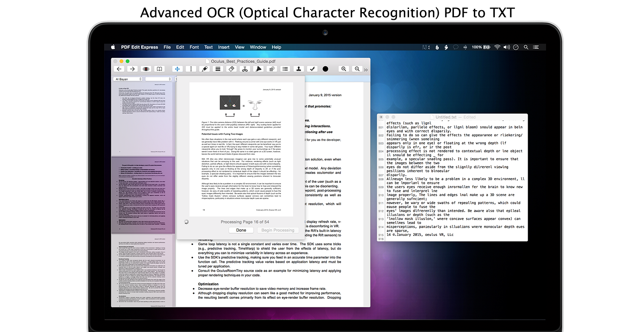Open the Edit menu
Screen dimensions: 644x332
[x=180, y=47]
